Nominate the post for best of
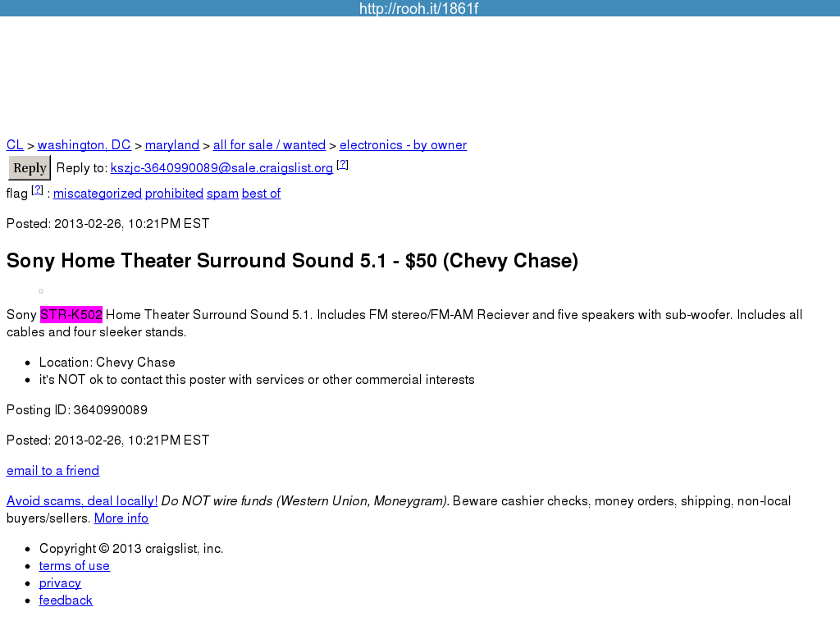The image size is (840, 630). coord(261,194)
